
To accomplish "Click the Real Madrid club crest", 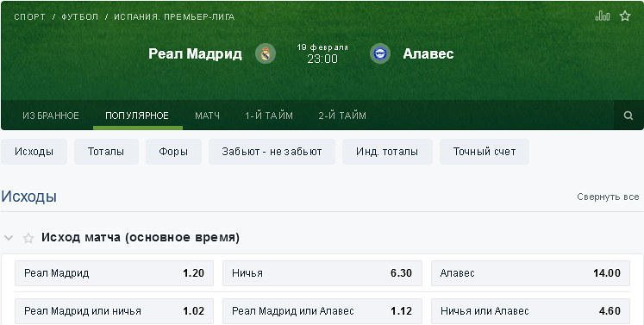I will (x=266, y=53).
